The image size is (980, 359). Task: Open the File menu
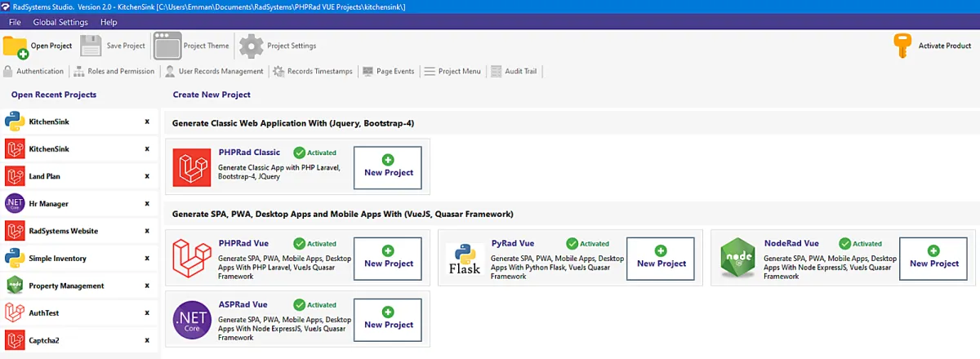pyautogui.click(x=15, y=22)
